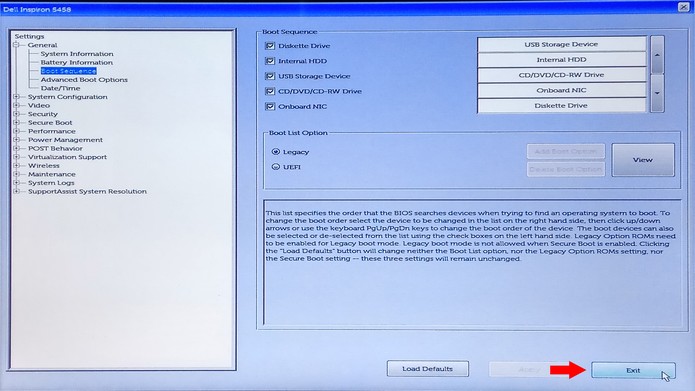This screenshot has width=695, height=391.
Task: Select Date/Time in the settings tree
Action: click(60, 88)
